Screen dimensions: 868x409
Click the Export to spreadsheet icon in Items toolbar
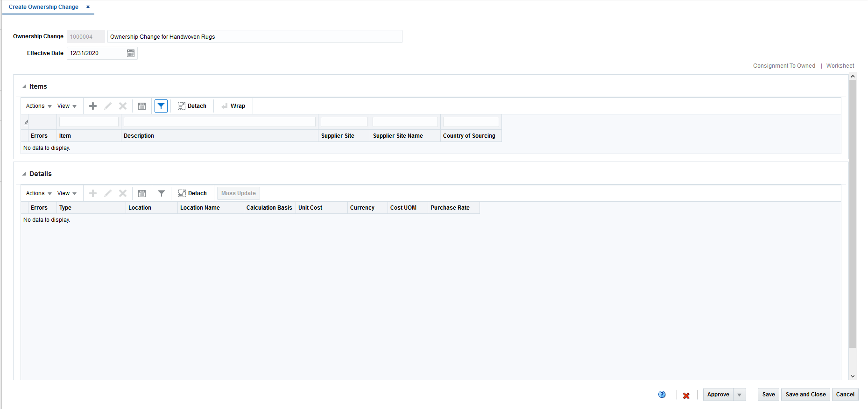[142, 106]
